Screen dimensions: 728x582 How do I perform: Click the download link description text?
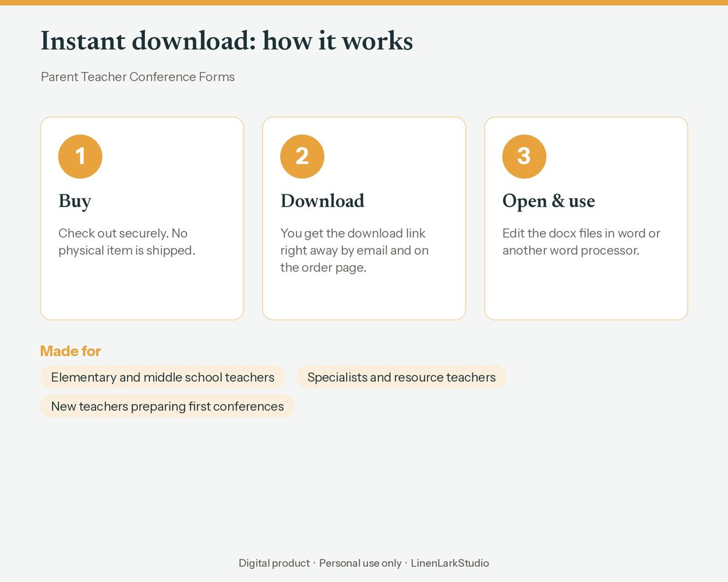point(354,250)
